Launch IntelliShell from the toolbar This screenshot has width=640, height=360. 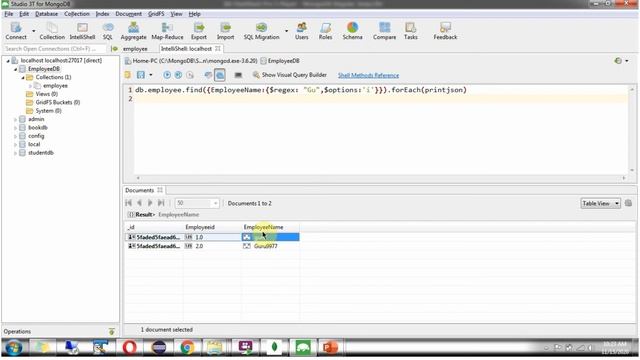pyautogui.click(x=82, y=31)
